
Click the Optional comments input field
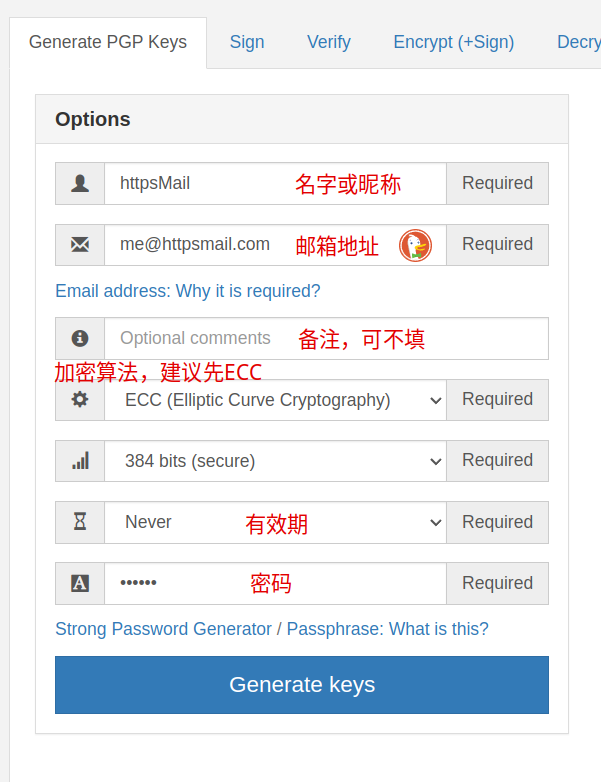pyautogui.click(x=326, y=338)
